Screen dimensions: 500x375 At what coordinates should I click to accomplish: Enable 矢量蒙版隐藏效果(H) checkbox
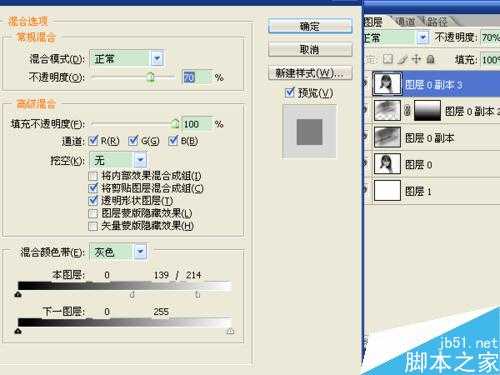point(93,226)
